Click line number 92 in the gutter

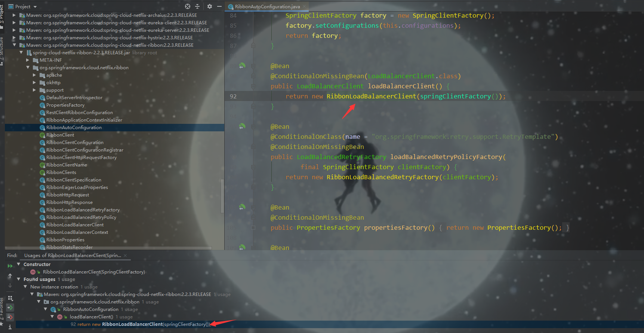coord(233,96)
